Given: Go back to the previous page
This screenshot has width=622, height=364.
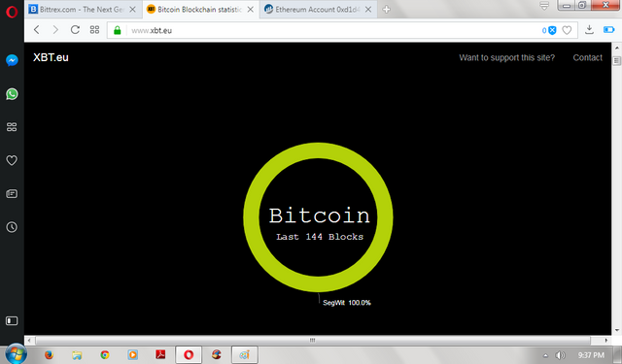Looking at the screenshot, I should pyautogui.click(x=37, y=30).
